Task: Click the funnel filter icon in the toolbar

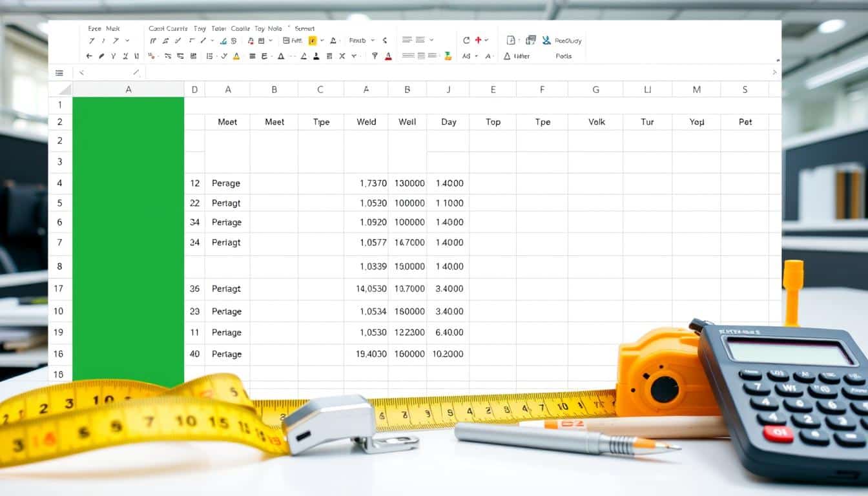Action: [x=375, y=56]
